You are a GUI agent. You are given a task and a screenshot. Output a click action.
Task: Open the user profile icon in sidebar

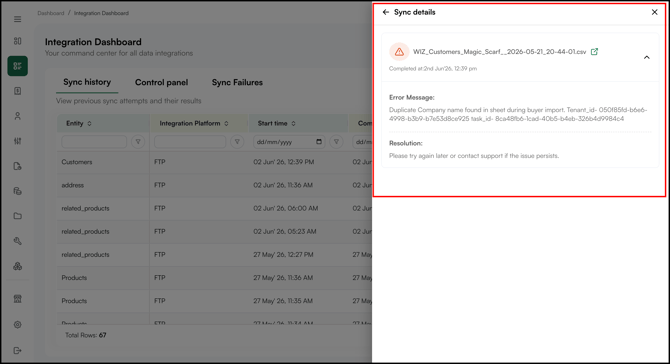(18, 116)
